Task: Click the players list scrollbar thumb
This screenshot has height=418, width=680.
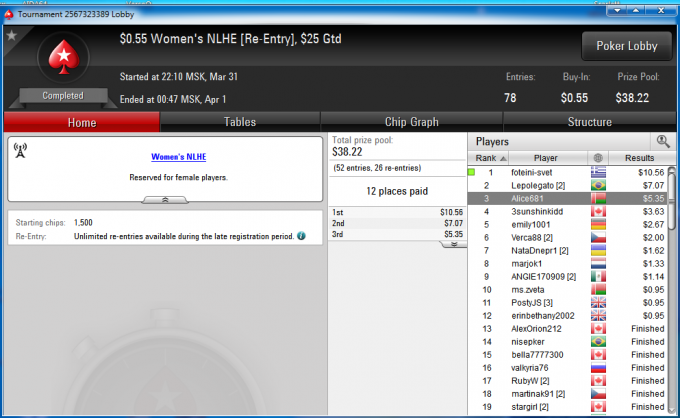Action: [671, 201]
